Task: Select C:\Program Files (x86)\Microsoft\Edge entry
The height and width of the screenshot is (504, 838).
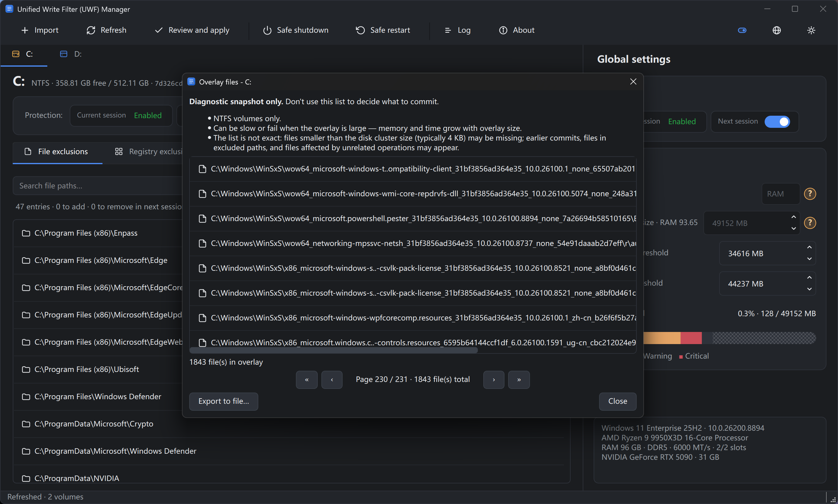Action: click(x=98, y=260)
